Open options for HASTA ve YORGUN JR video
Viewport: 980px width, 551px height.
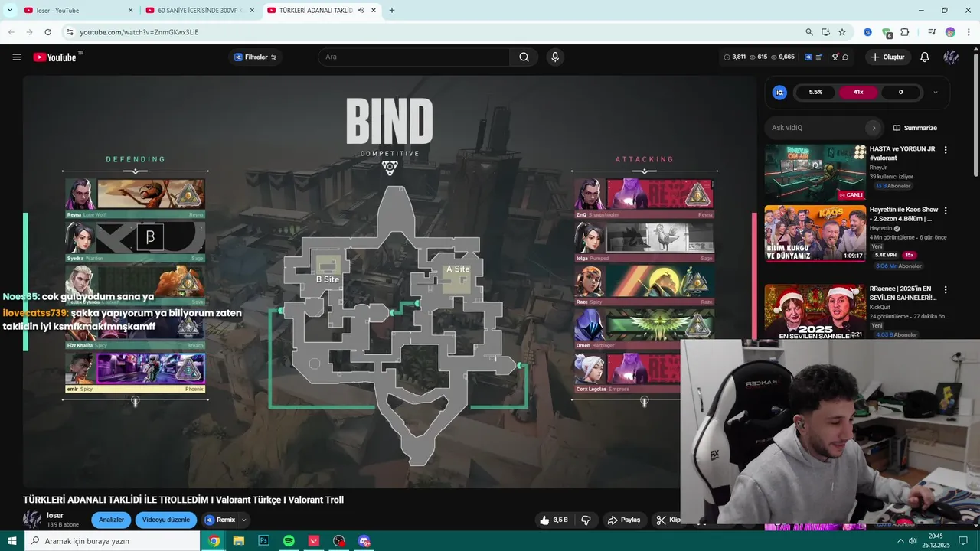(946, 150)
